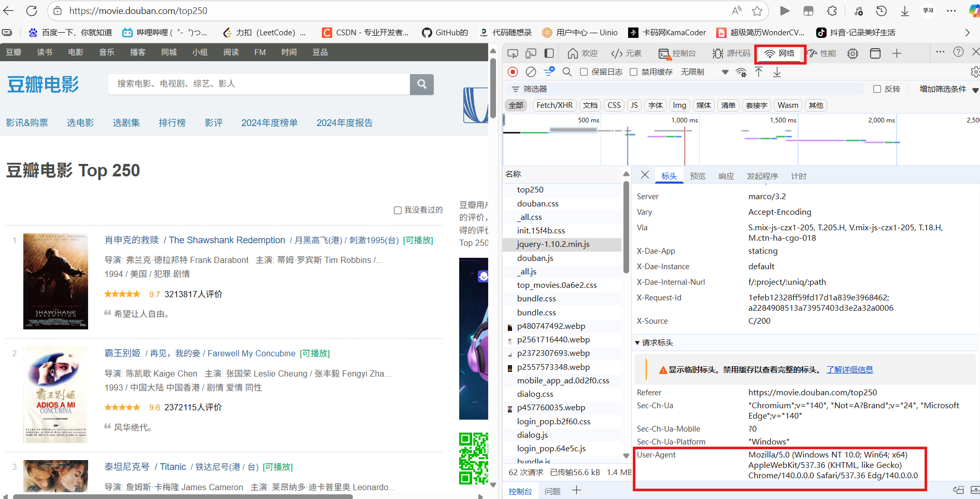980x499 pixels.
Task: Open the 源代码 DevTools tab
Action: click(x=731, y=53)
